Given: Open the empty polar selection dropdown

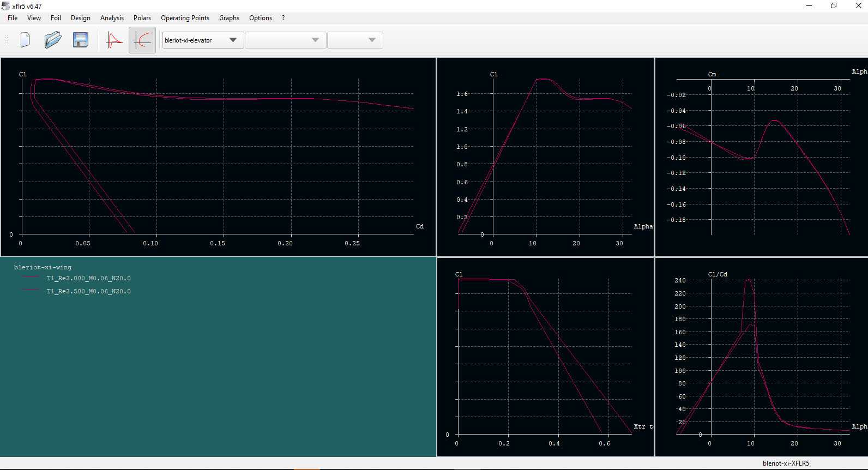Looking at the screenshot, I should [x=286, y=40].
